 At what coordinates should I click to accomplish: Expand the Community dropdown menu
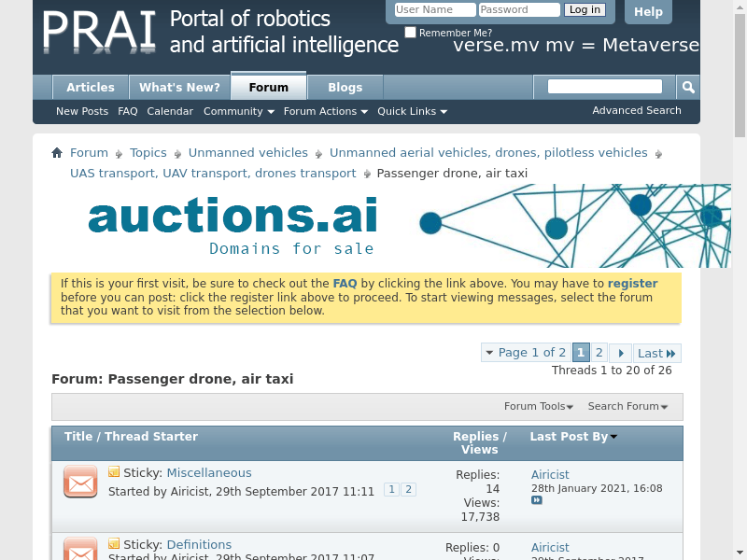(x=239, y=111)
